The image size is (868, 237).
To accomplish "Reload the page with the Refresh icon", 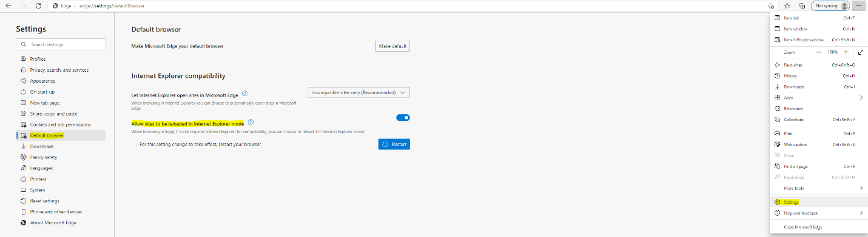I will pyautogui.click(x=38, y=5).
